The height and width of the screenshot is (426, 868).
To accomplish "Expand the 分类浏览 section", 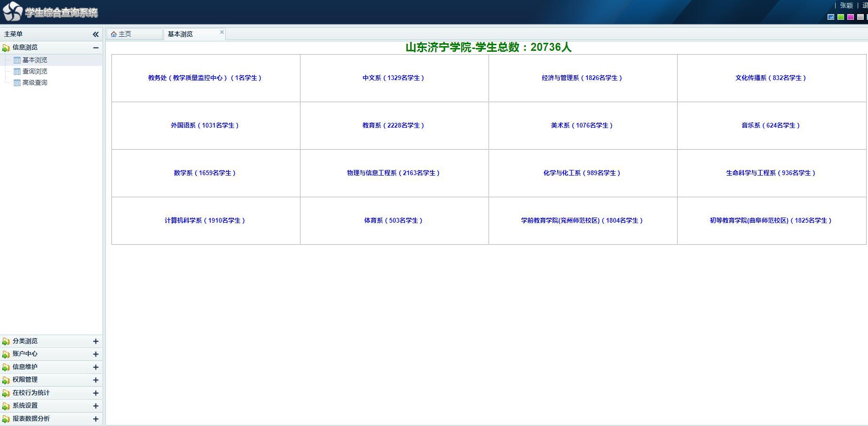I will 95,341.
